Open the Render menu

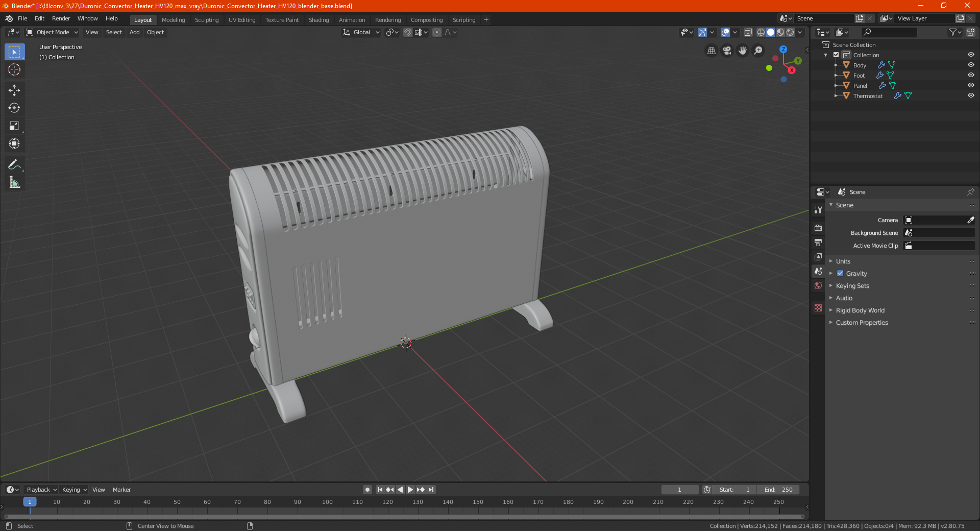click(61, 18)
